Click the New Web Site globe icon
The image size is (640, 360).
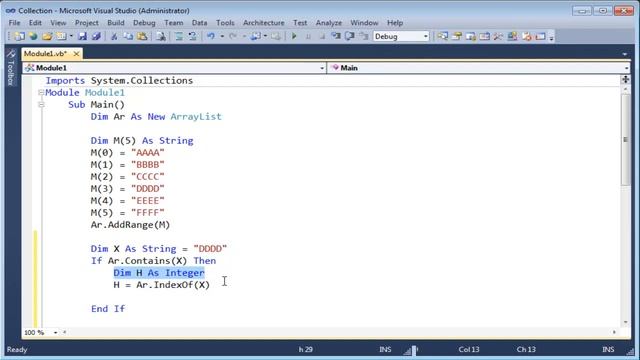(x=33, y=36)
